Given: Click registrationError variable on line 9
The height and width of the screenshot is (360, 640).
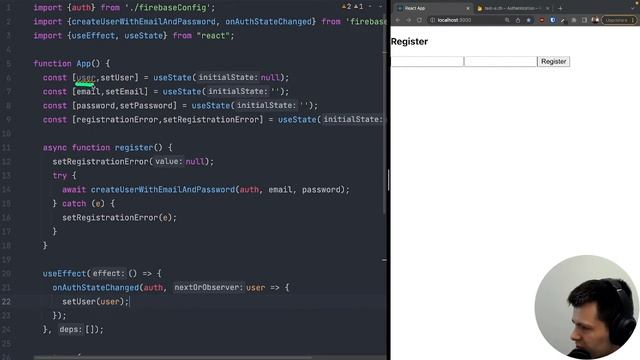Looking at the screenshot, I should (117, 120).
